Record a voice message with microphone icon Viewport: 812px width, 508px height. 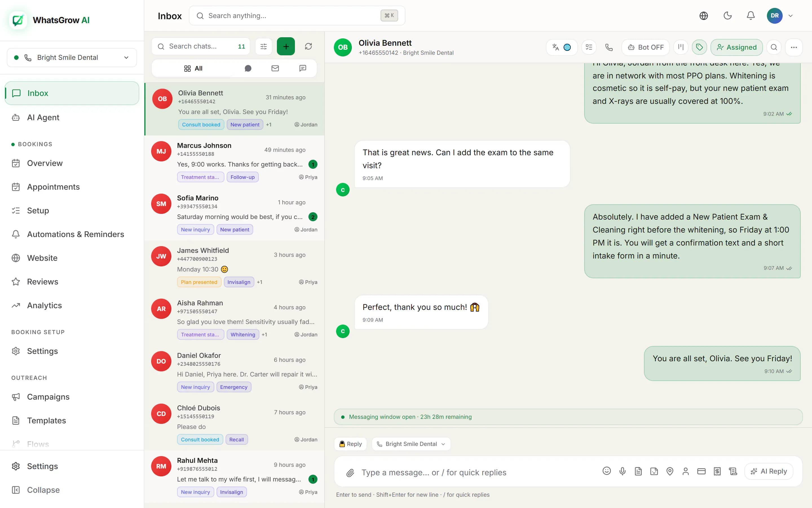click(x=623, y=471)
